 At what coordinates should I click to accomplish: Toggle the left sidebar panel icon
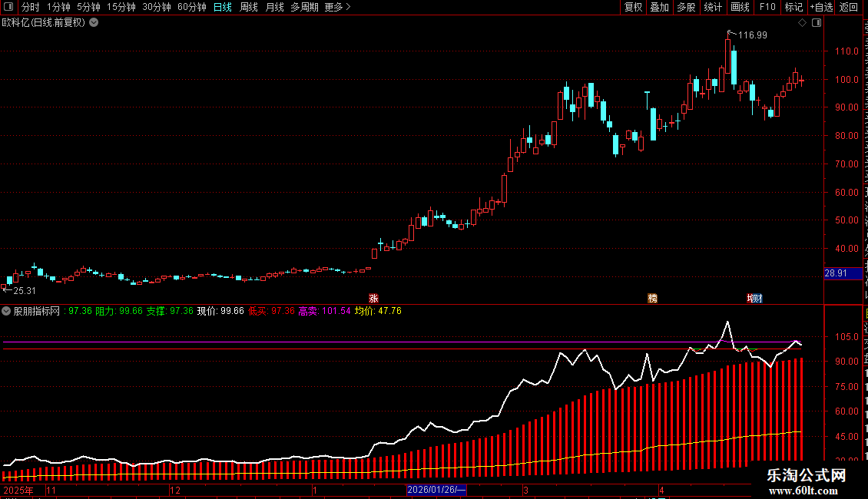pos(8,7)
